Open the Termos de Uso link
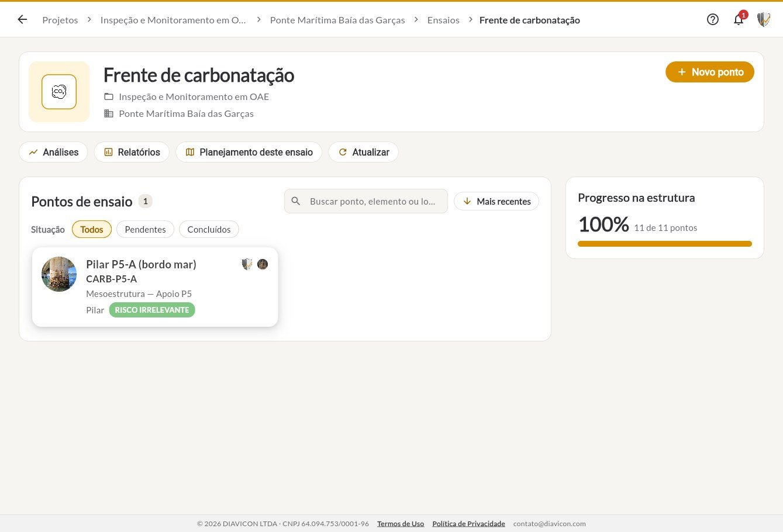The image size is (783, 532). [401, 524]
